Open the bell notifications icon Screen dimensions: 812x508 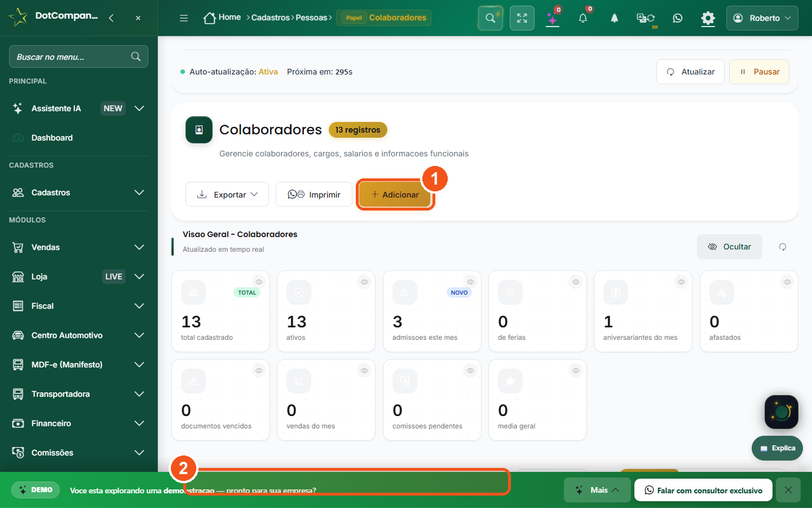pos(583,18)
